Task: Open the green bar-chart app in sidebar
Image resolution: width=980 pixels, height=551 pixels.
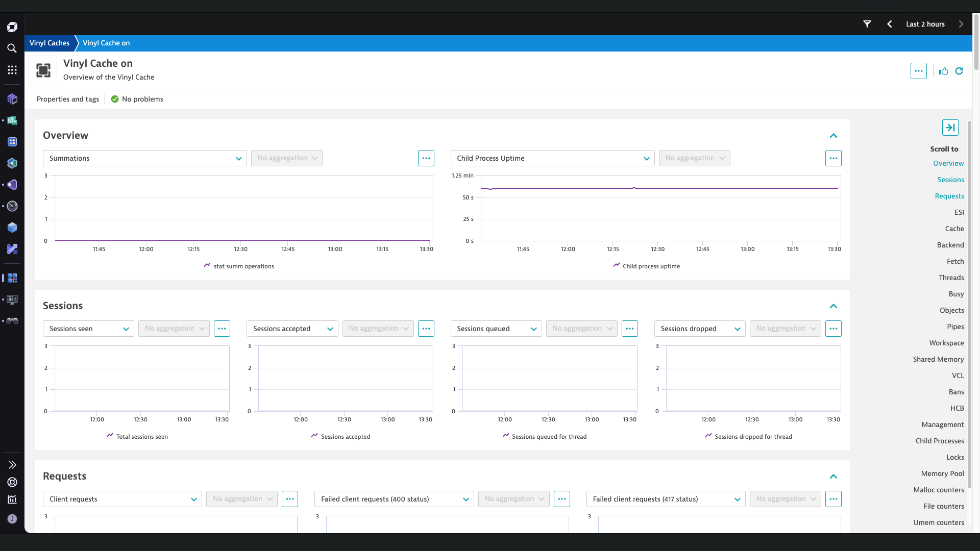Action: point(12,120)
